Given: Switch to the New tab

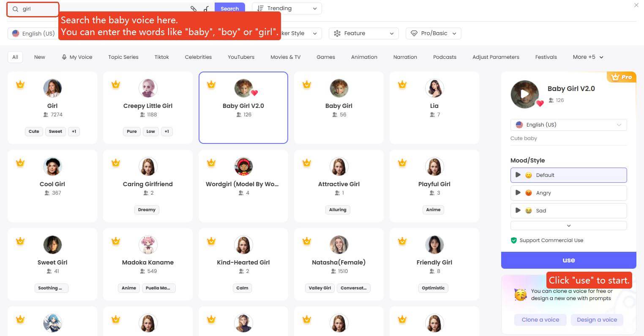Looking at the screenshot, I should point(40,57).
